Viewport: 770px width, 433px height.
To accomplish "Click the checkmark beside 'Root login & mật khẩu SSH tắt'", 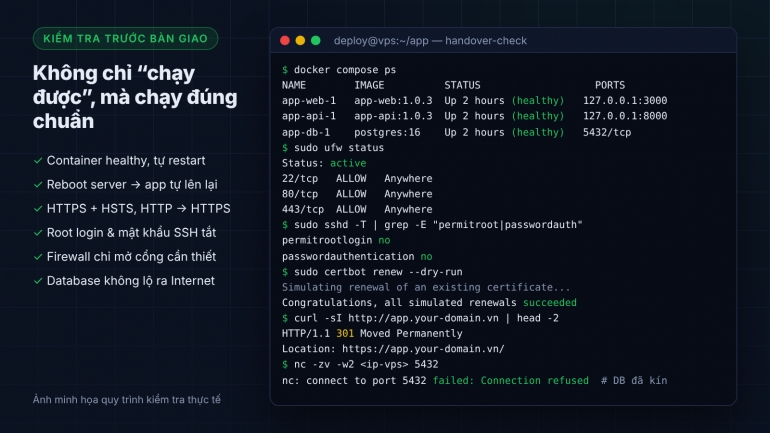I will [x=38, y=233].
